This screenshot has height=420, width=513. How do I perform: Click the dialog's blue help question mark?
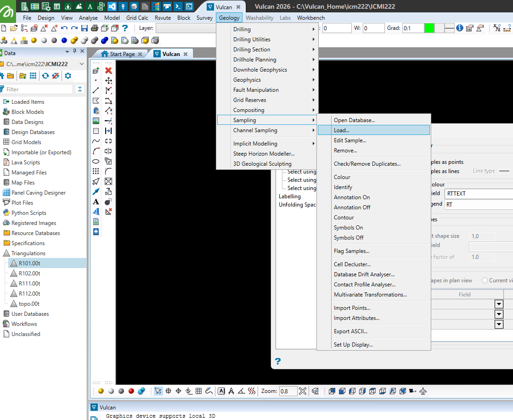pos(278,361)
